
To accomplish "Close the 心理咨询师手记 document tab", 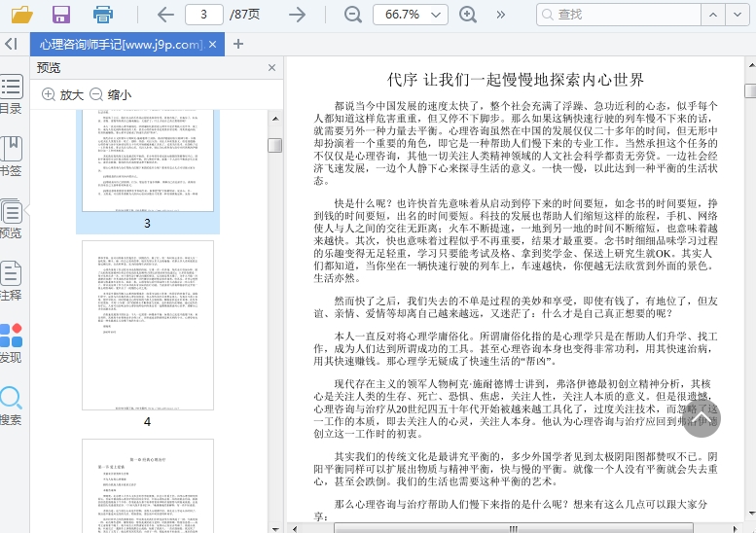I will 213,45.
